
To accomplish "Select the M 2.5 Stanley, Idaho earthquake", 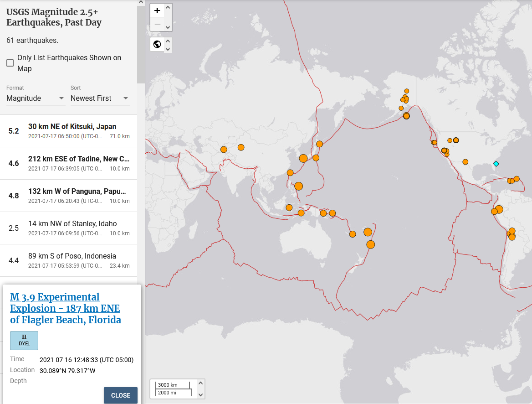I will click(68, 228).
